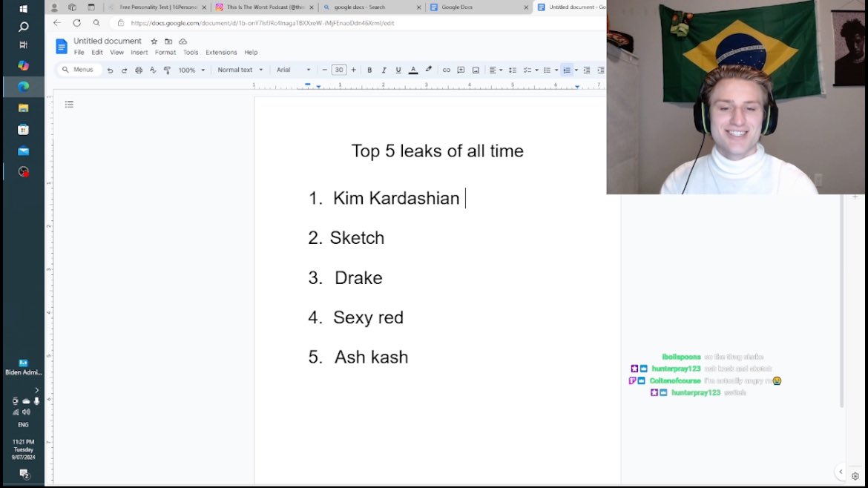
Task: Open the browser profile icon
Action: click(x=54, y=7)
